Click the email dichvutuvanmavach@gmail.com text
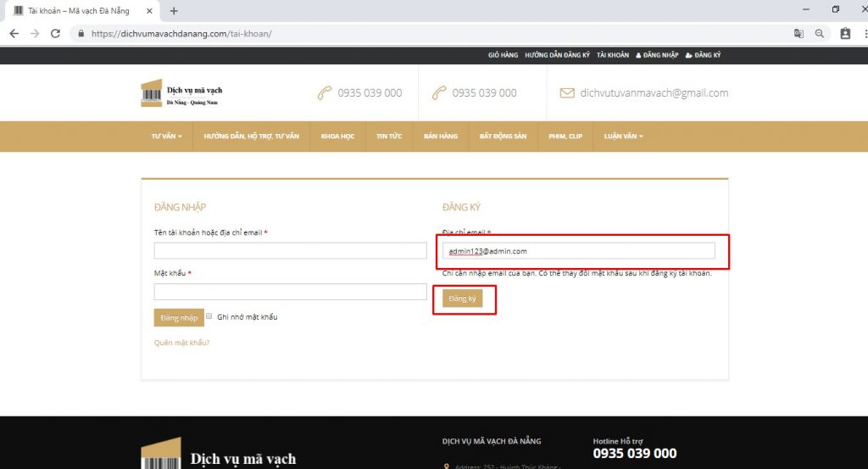This screenshot has width=868, height=469. [x=654, y=93]
